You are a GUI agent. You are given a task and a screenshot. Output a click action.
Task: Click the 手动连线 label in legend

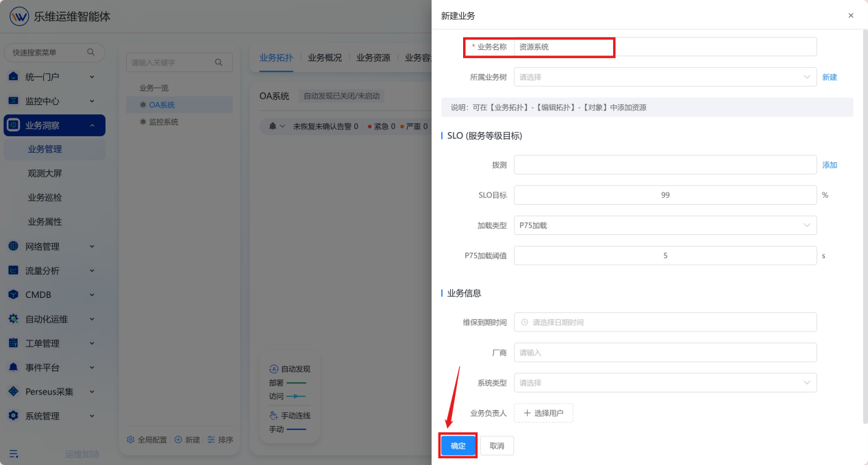click(x=296, y=415)
